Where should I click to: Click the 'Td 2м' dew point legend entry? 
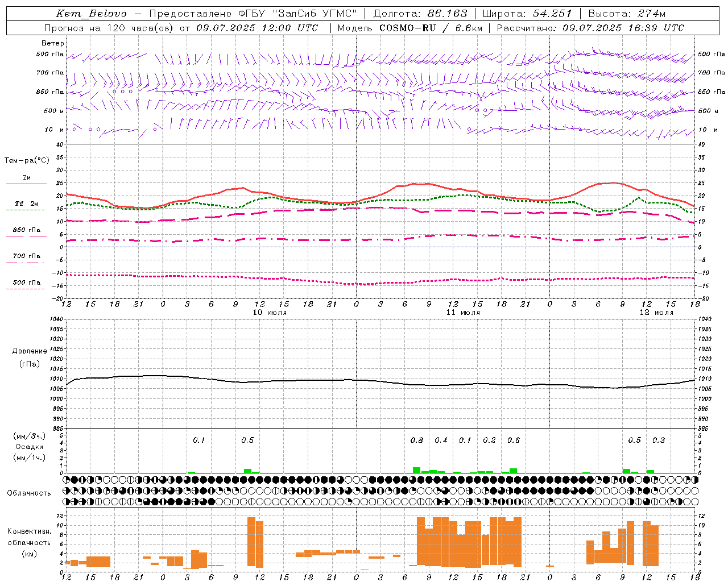26,203
